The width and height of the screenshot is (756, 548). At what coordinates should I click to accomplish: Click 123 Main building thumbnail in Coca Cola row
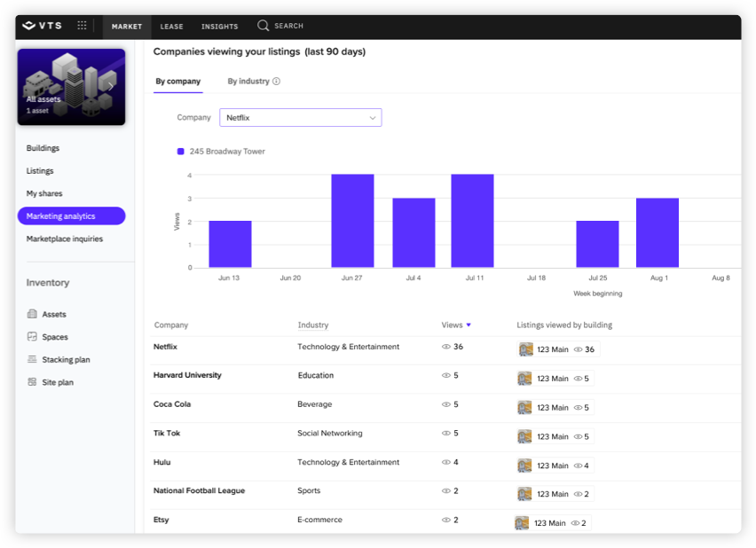(x=524, y=407)
